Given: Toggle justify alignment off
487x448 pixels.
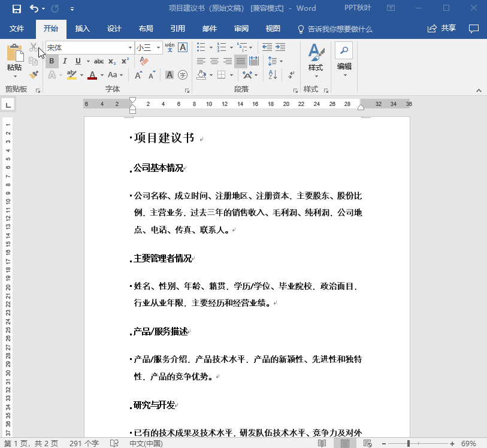Looking at the screenshot, I should click(x=240, y=61).
